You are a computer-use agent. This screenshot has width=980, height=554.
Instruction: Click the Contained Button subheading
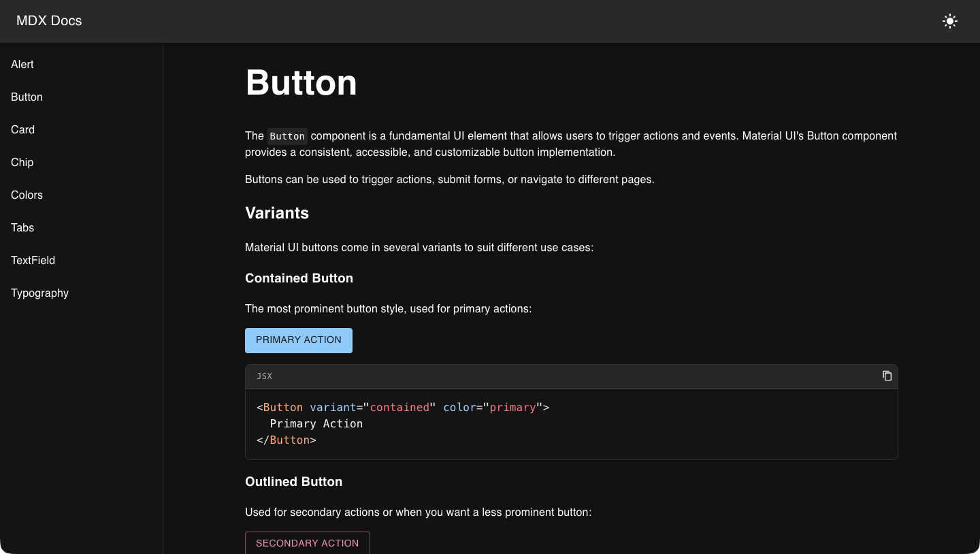click(299, 278)
